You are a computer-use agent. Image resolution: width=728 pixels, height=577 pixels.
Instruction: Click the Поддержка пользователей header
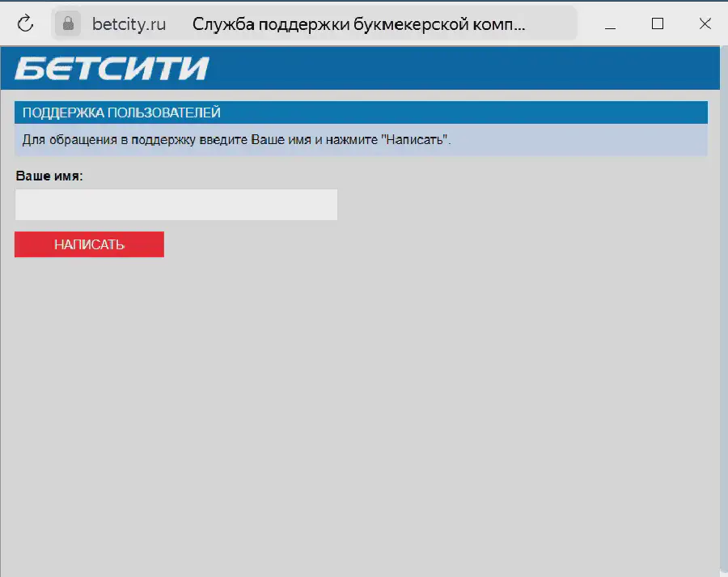[x=121, y=112]
